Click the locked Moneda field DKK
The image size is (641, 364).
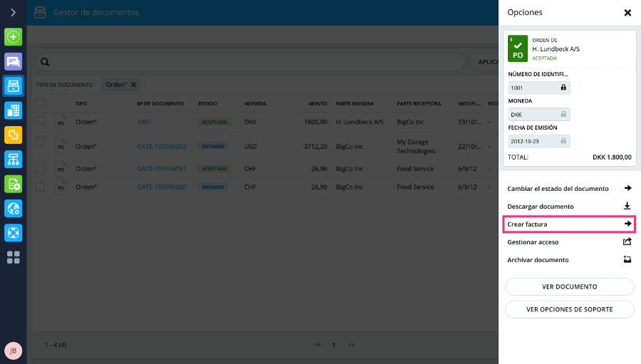point(539,115)
